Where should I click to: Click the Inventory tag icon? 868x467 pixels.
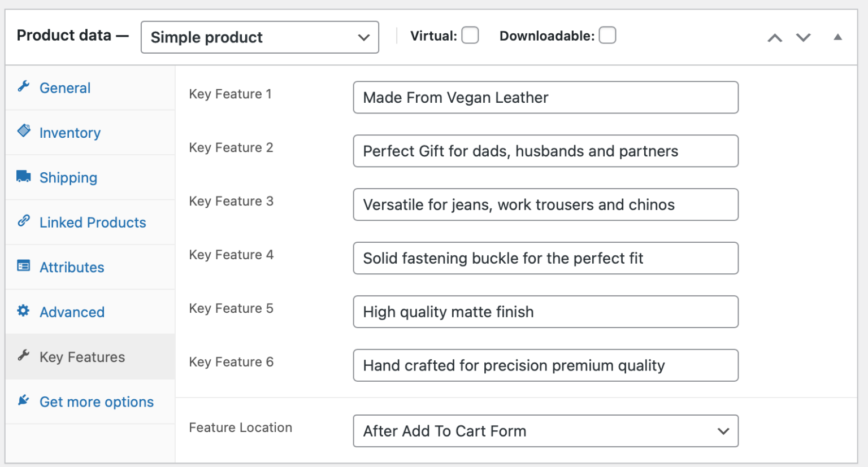coord(24,130)
